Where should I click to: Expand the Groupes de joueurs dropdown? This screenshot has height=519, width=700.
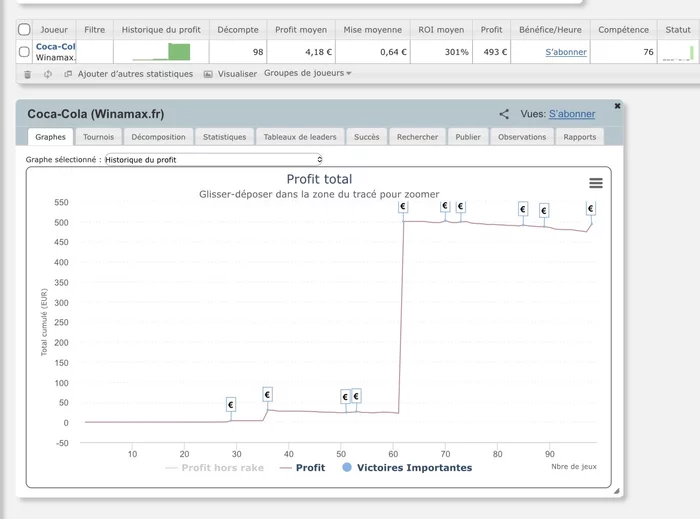[308, 73]
